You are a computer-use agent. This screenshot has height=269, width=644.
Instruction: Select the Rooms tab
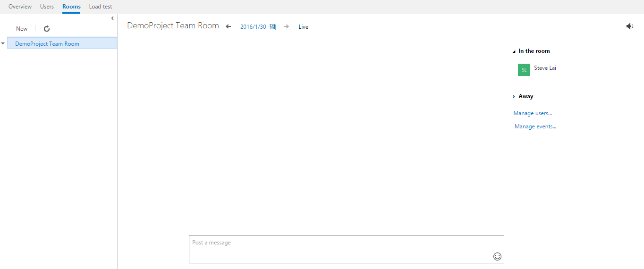[71, 7]
